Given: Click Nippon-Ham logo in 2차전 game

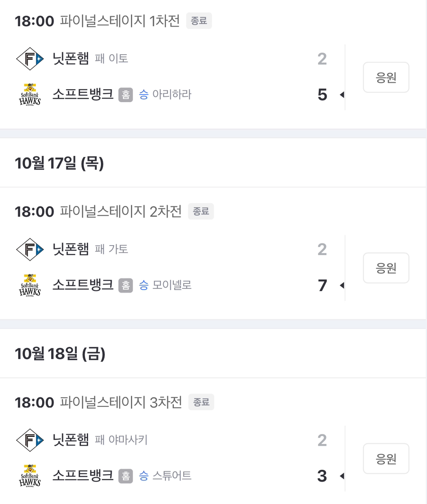Looking at the screenshot, I should click(30, 249).
